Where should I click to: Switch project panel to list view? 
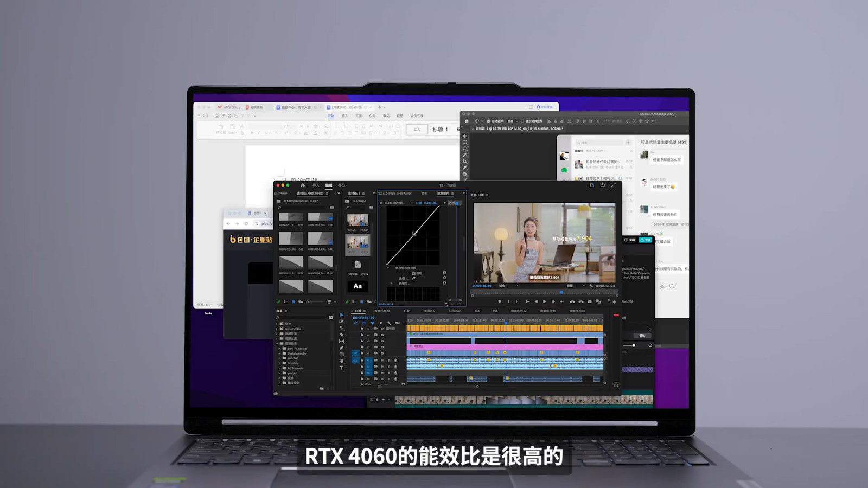[x=286, y=302]
